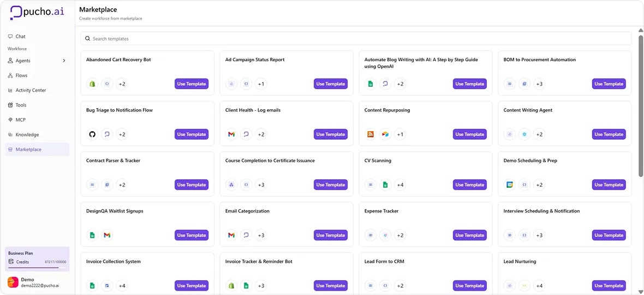Image resolution: width=644 pixels, height=295 pixels.
Task: Select Marketplace in sidebar
Action: [x=37, y=150]
